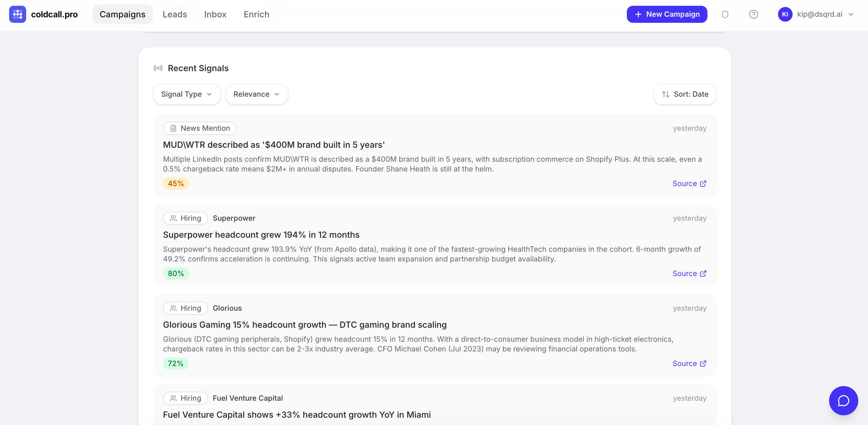Click the coldcall.pro logo icon
Viewport: 868px width, 425px height.
click(x=18, y=14)
